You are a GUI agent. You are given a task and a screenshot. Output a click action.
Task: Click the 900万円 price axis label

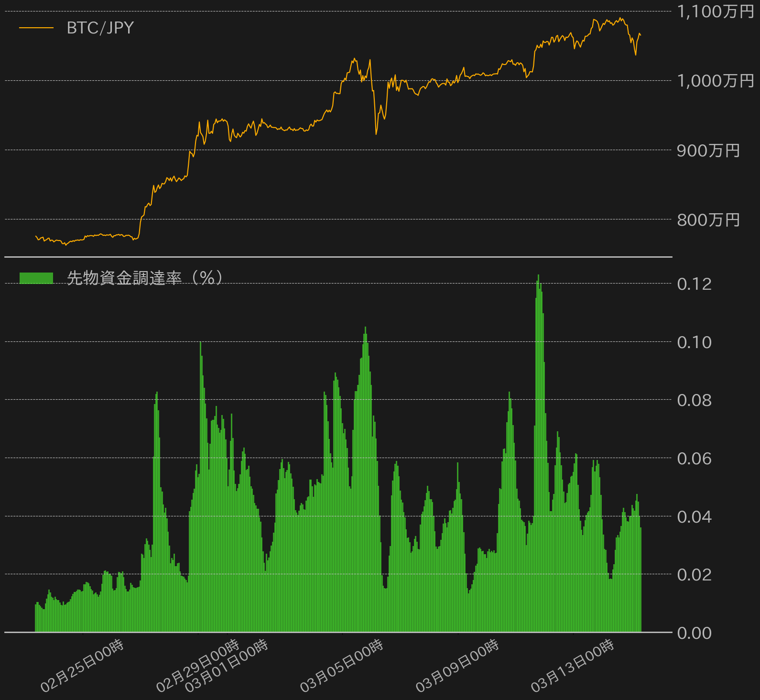click(708, 151)
